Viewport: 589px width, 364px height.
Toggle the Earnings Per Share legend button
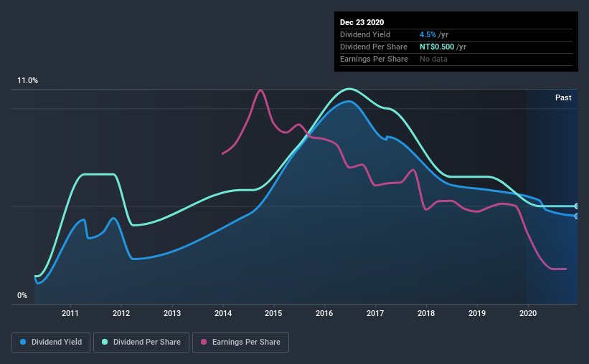241,343
